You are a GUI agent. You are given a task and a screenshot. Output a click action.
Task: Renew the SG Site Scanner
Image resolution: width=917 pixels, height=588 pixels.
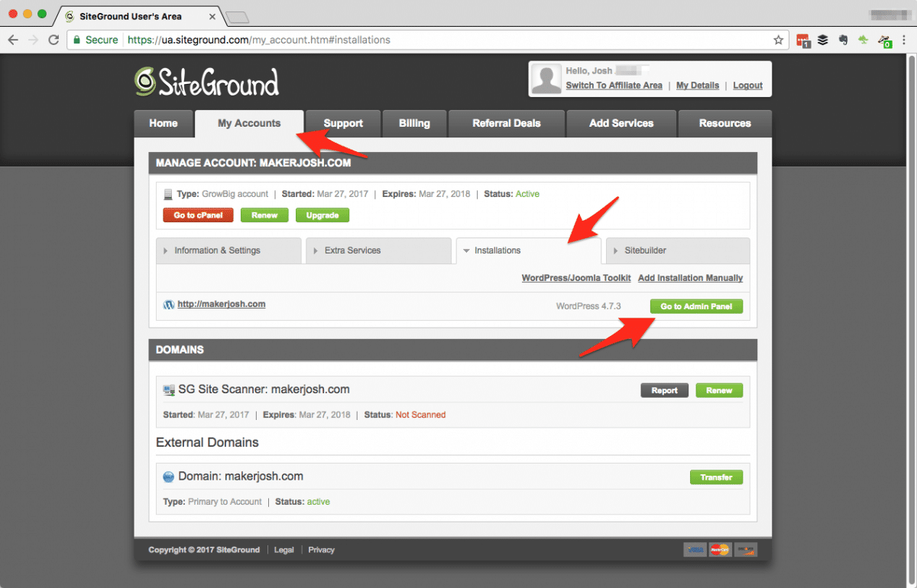[x=719, y=391]
